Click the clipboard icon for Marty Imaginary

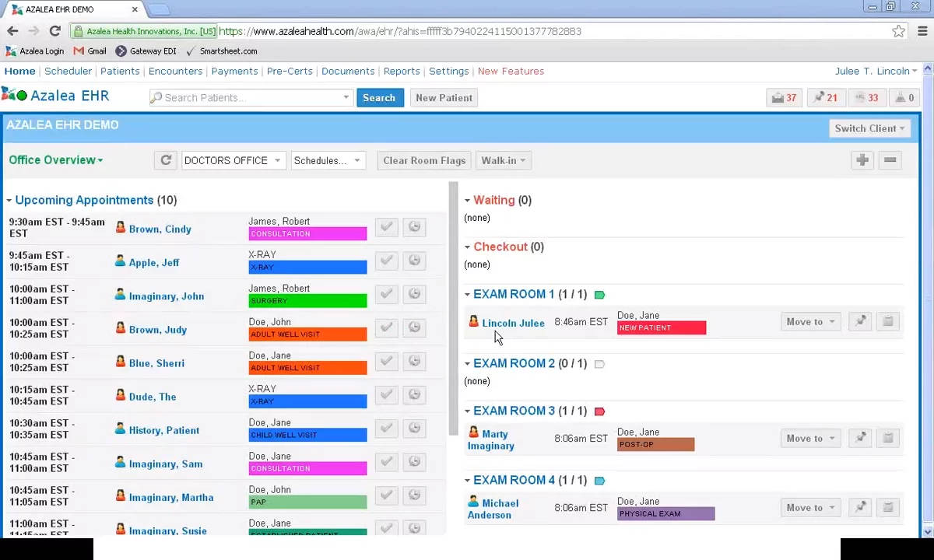coord(887,439)
